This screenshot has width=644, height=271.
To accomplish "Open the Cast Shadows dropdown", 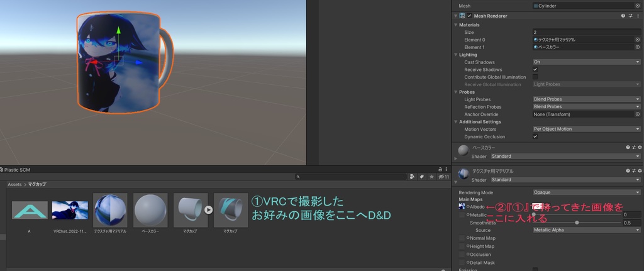I will [x=587, y=62].
